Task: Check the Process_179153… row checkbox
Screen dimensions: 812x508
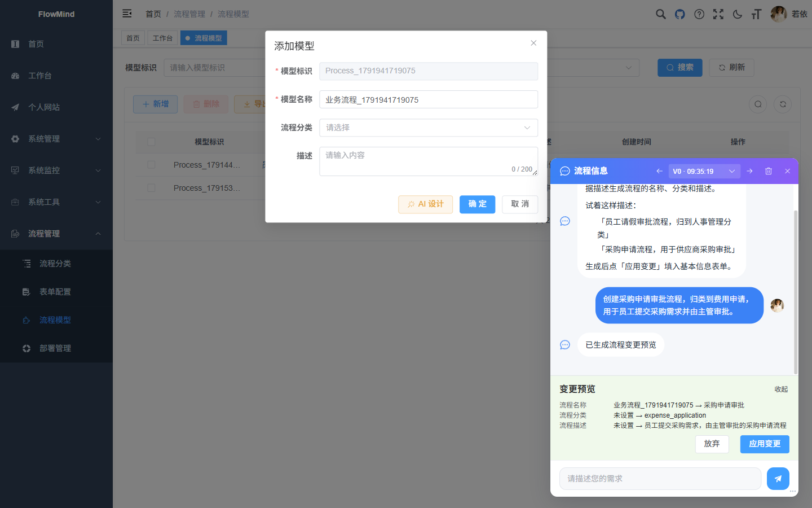Action: pos(151,188)
